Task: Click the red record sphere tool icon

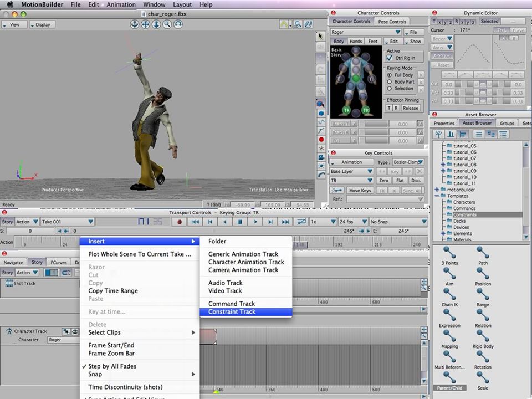Action: pyautogui.click(x=321, y=140)
